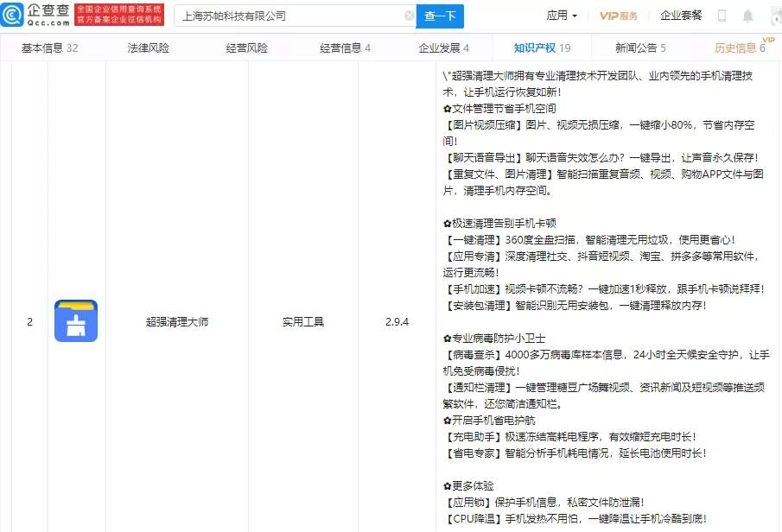Switch to the 经营信息 tab
This screenshot has width=782, height=532.
(345, 47)
